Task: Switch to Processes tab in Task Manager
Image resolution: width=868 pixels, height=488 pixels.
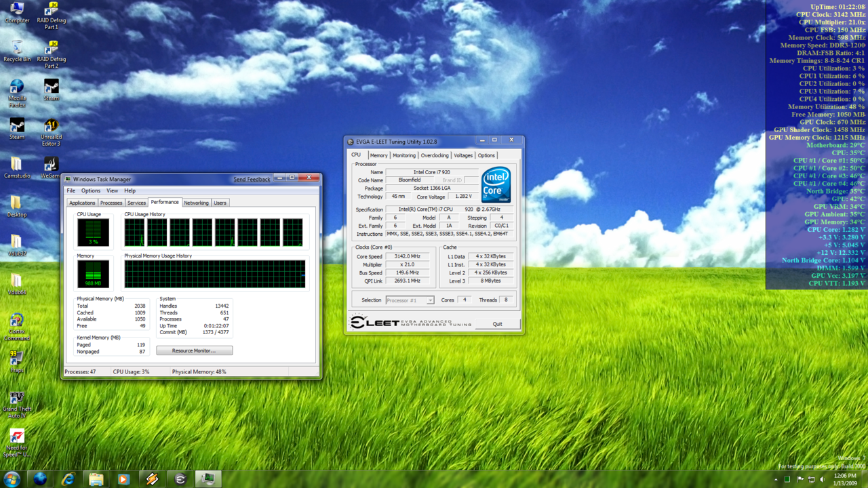Action: pyautogui.click(x=111, y=203)
